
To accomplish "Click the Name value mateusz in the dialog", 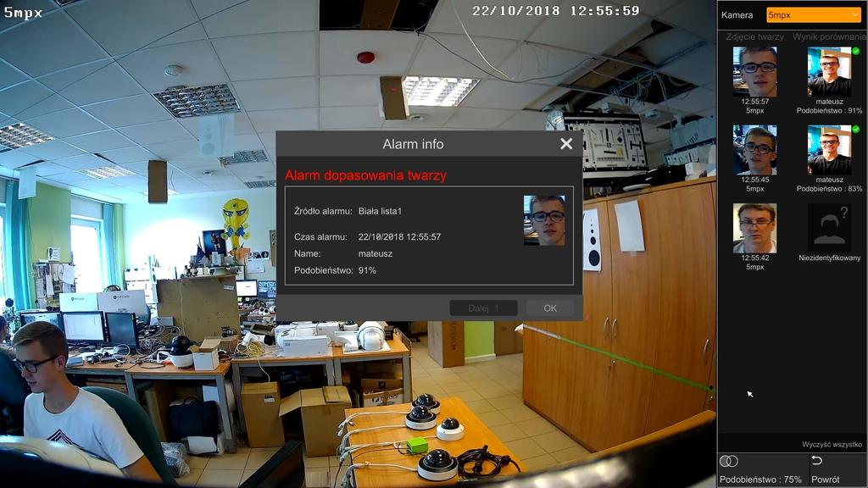I will (x=376, y=254).
